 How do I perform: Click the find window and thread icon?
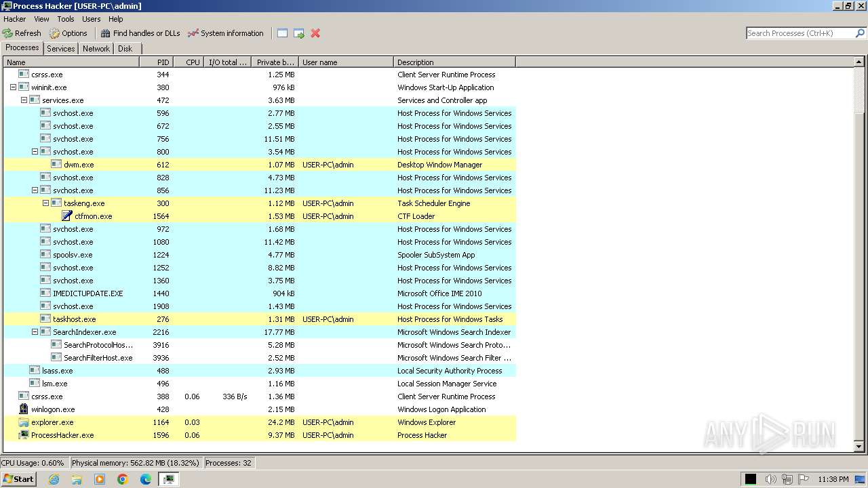[298, 33]
